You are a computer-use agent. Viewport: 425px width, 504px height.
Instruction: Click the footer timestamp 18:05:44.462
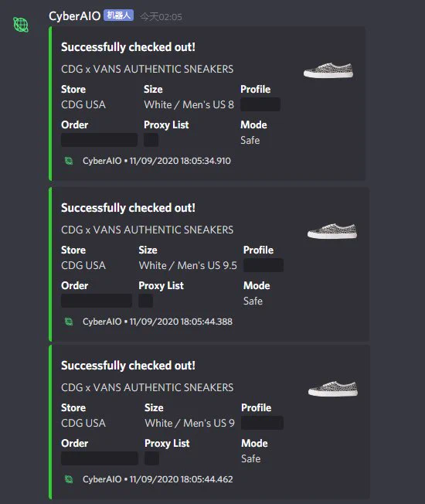tap(207, 479)
